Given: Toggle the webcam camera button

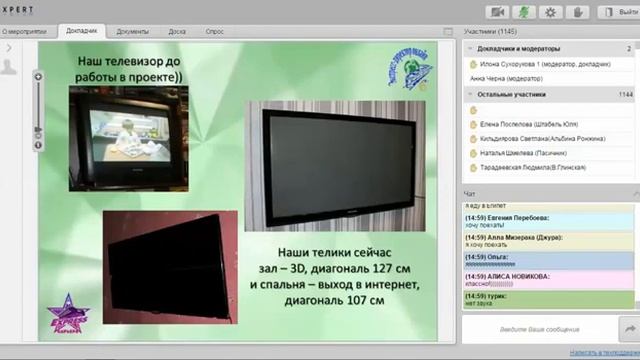Looking at the screenshot, I should pos(497,12).
